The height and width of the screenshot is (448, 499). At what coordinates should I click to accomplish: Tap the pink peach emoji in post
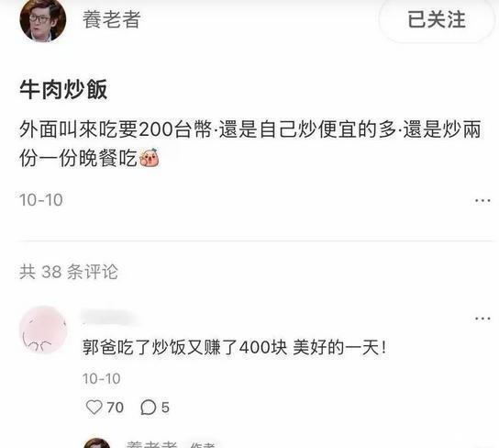point(150,158)
